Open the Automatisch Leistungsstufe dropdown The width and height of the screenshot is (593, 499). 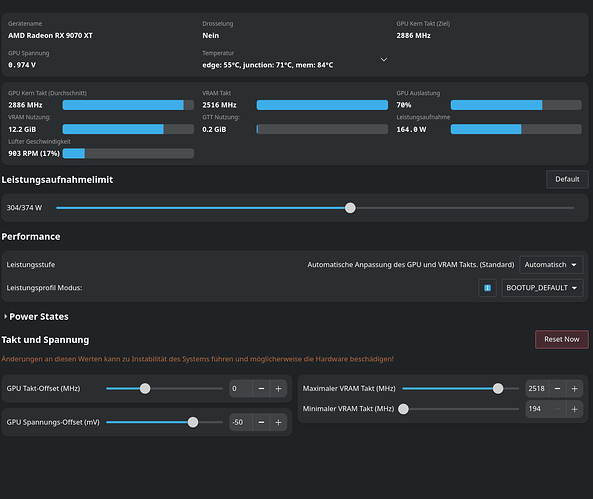click(551, 265)
